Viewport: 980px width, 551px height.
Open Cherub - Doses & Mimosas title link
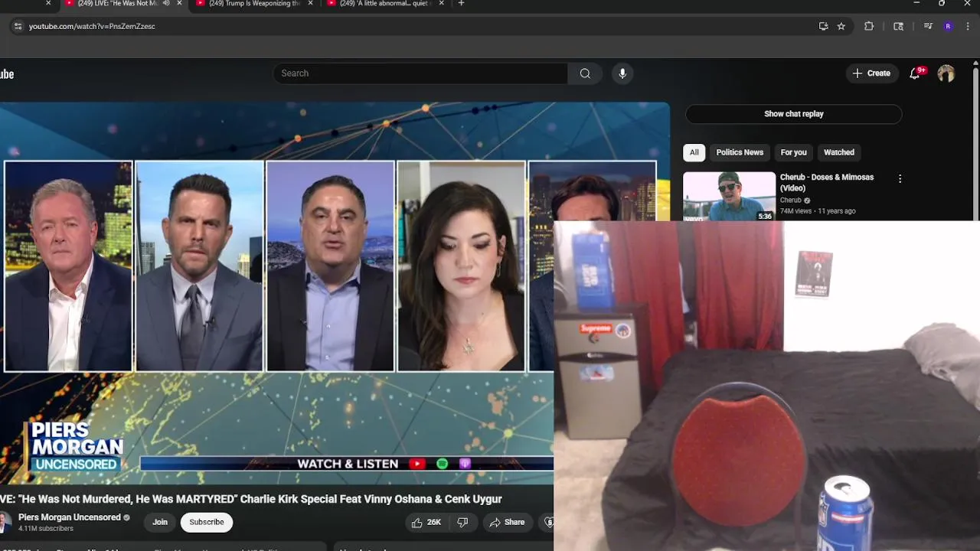pyautogui.click(x=826, y=182)
